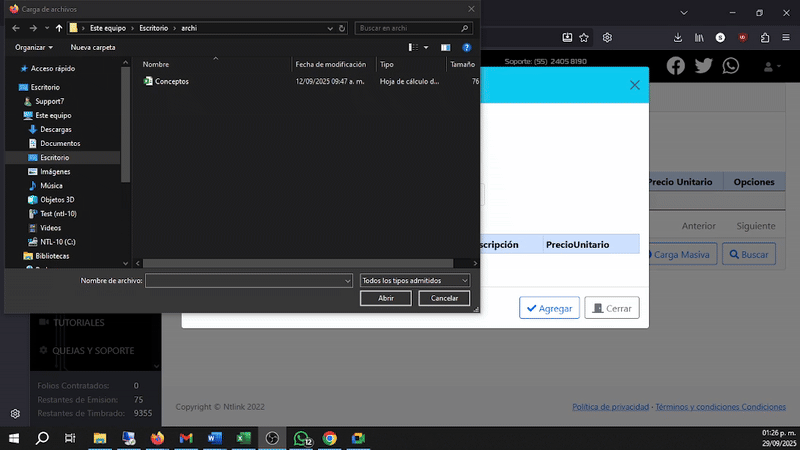Bookmark this page with the star icon
Image resolution: width=800 pixels, height=450 pixels.
click(x=584, y=37)
